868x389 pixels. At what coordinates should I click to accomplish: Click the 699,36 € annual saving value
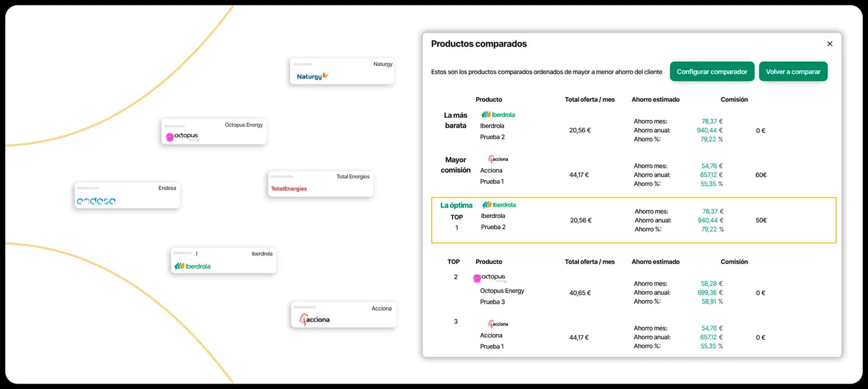click(710, 292)
